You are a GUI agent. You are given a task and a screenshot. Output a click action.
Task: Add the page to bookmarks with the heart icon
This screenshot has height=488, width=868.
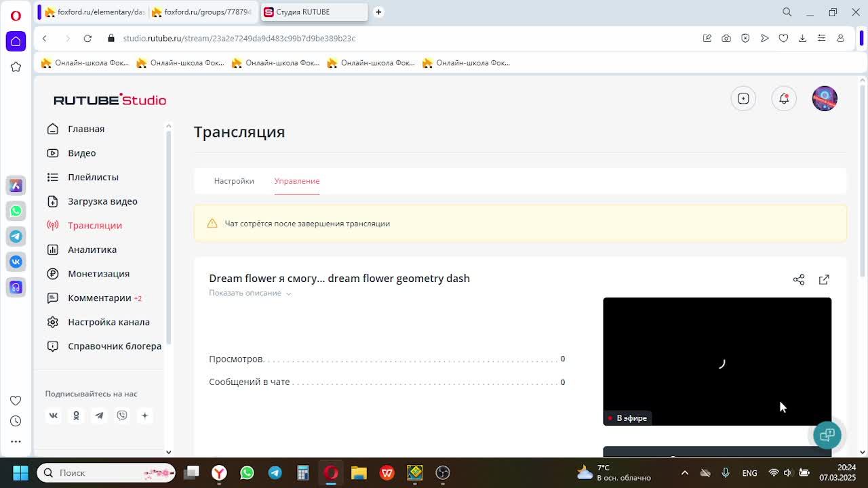click(x=783, y=39)
